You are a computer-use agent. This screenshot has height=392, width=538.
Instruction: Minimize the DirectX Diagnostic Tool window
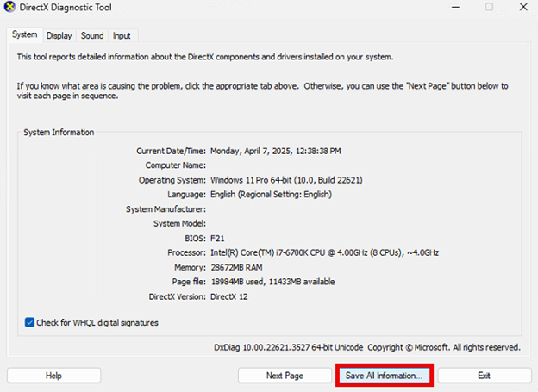tap(448, 8)
